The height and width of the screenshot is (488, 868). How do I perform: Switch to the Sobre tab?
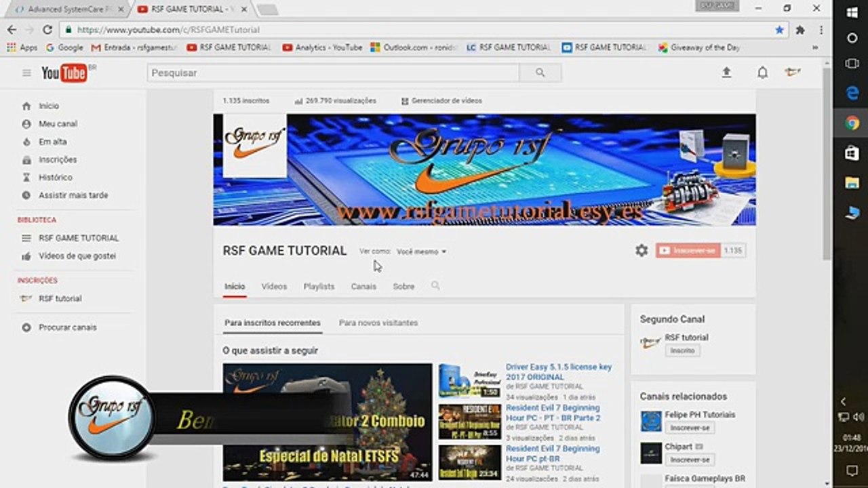point(403,287)
